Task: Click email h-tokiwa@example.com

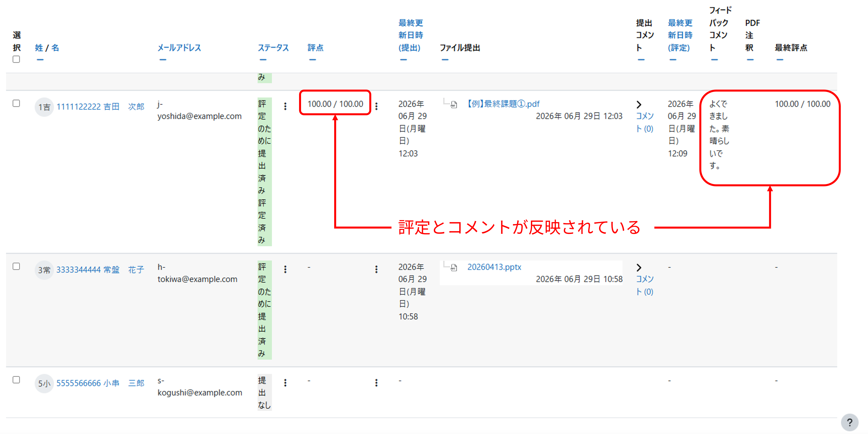Action: [x=197, y=273]
